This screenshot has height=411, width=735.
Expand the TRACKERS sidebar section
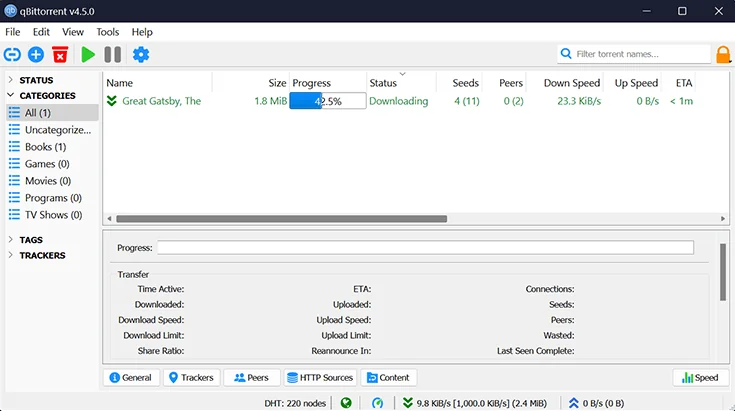(x=10, y=255)
